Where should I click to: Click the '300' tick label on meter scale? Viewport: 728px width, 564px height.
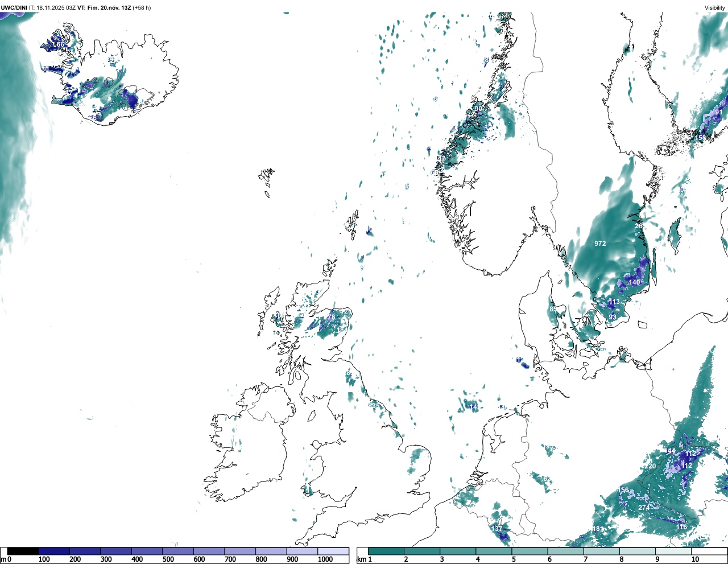click(x=106, y=559)
